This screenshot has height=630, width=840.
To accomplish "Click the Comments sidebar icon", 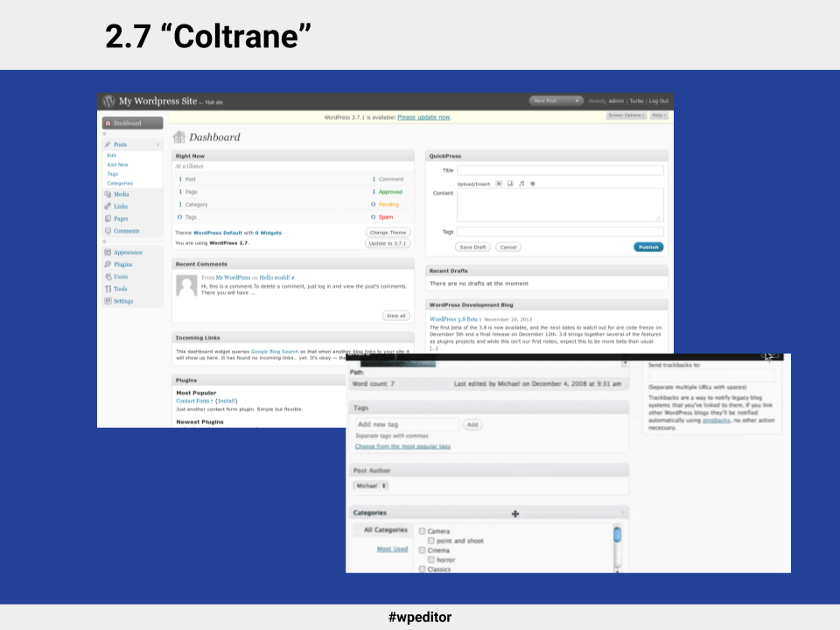I will click(108, 231).
